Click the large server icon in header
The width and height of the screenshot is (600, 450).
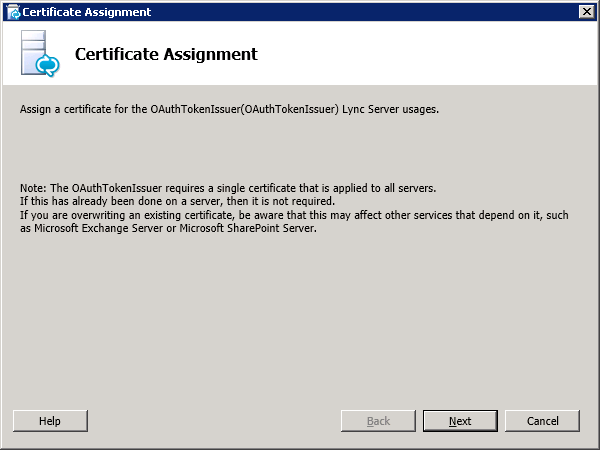(39, 53)
